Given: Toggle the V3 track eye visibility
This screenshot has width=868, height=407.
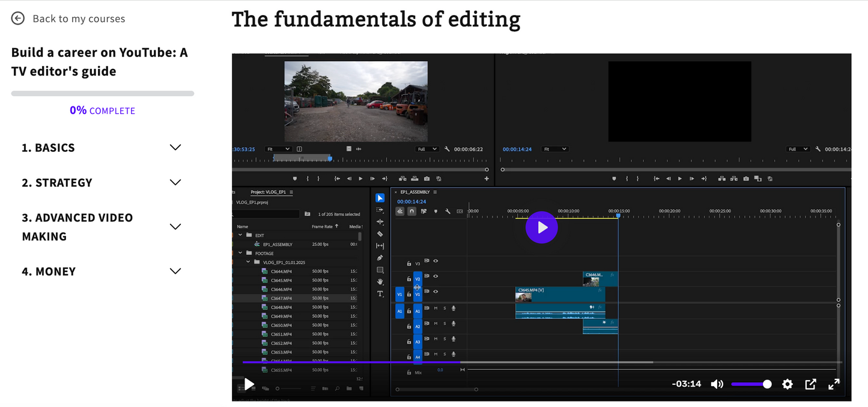Looking at the screenshot, I should [x=436, y=261].
